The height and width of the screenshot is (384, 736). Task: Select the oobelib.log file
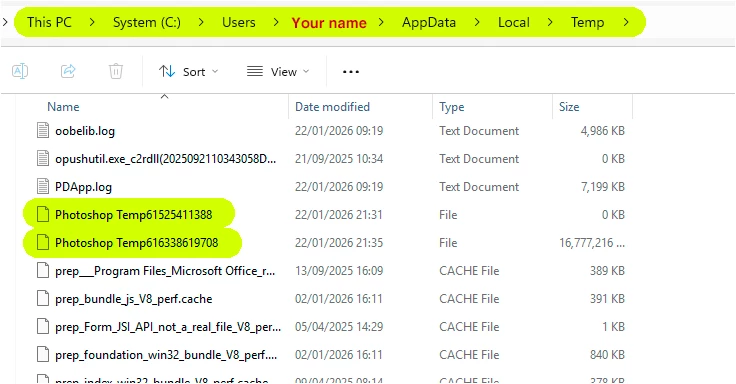point(85,131)
